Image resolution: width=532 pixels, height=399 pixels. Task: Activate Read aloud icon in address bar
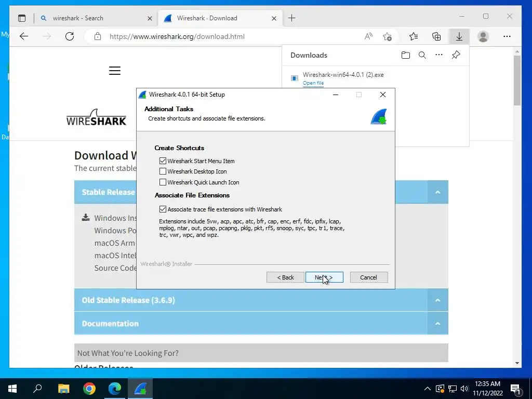(x=368, y=36)
